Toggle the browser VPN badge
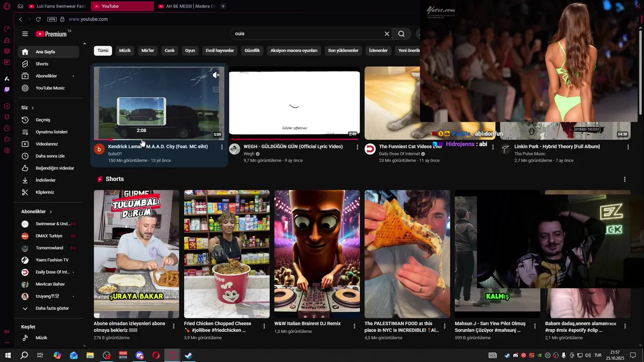The image size is (644, 362). point(52,19)
